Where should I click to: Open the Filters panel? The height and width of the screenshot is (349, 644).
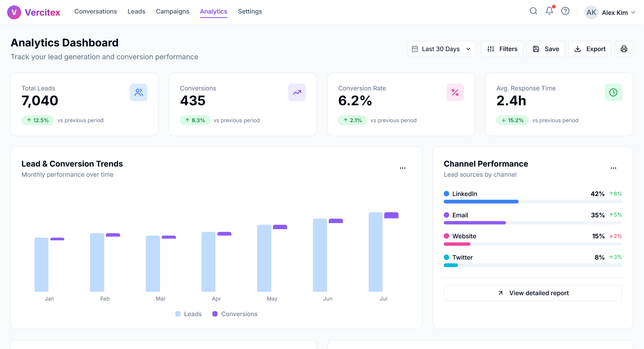pos(502,49)
